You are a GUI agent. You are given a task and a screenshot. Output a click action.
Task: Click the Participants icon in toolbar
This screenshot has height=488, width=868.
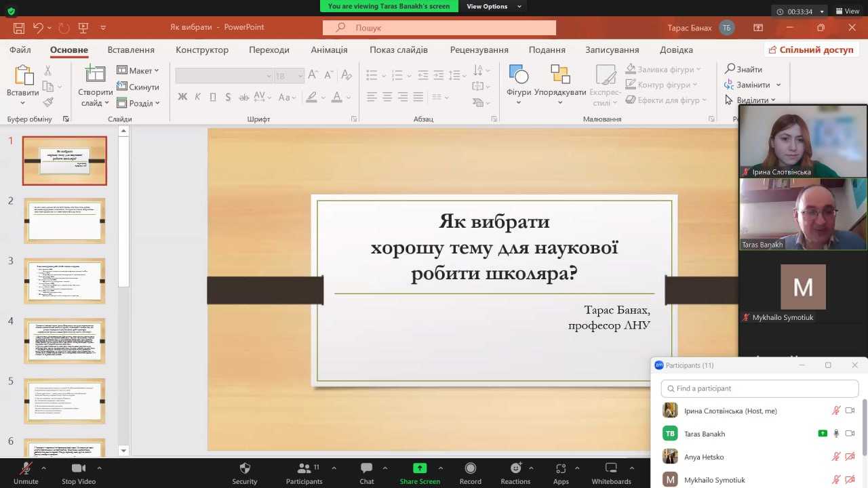pos(303,468)
